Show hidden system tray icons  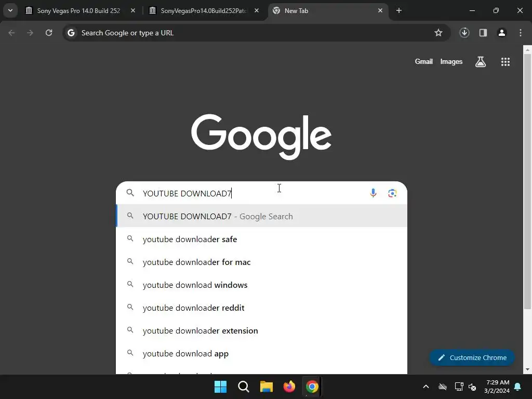[426, 387]
